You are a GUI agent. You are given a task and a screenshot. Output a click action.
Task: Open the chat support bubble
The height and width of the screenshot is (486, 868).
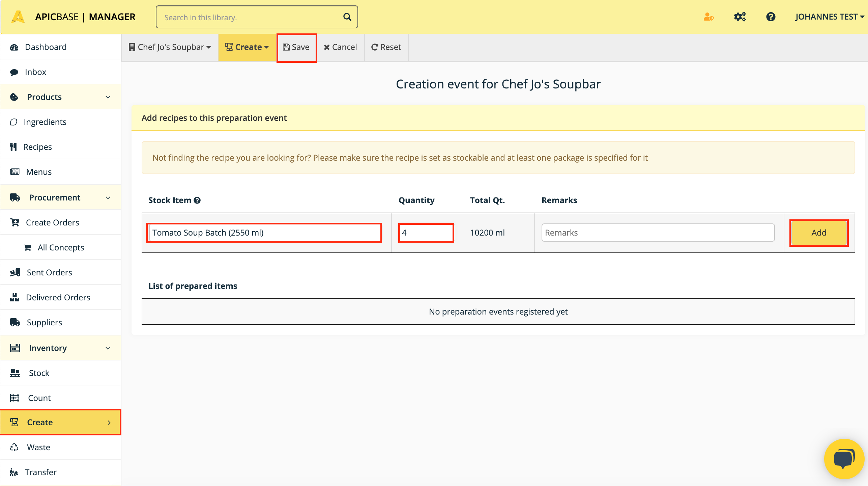(x=844, y=459)
